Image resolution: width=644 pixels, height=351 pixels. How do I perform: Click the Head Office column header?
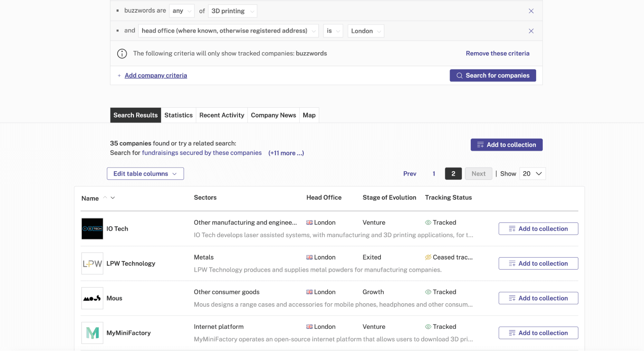324,197
